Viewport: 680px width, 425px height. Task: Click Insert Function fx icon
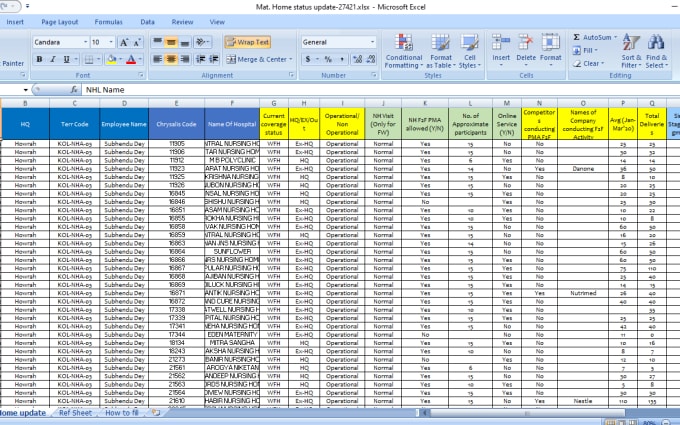coord(74,90)
